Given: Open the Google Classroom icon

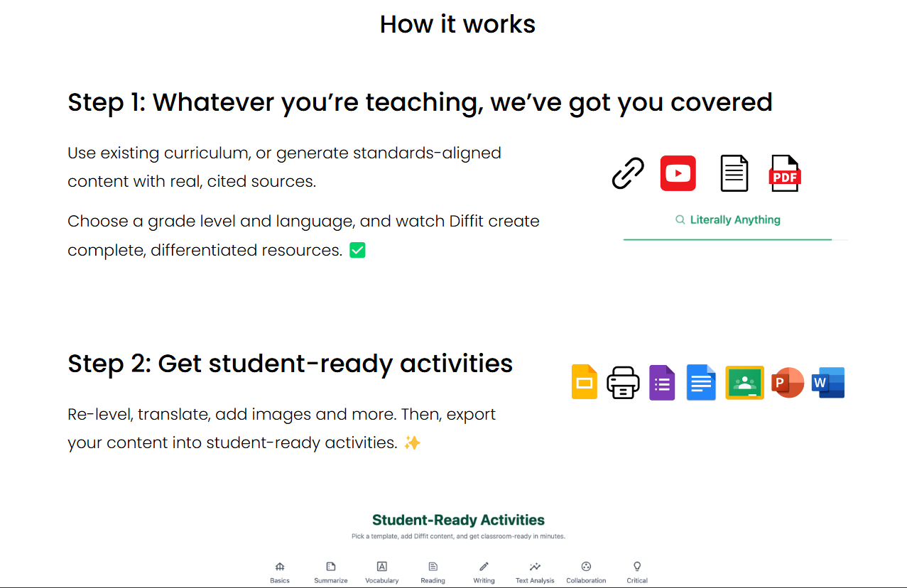Looking at the screenshot, I should pos(744,383).
